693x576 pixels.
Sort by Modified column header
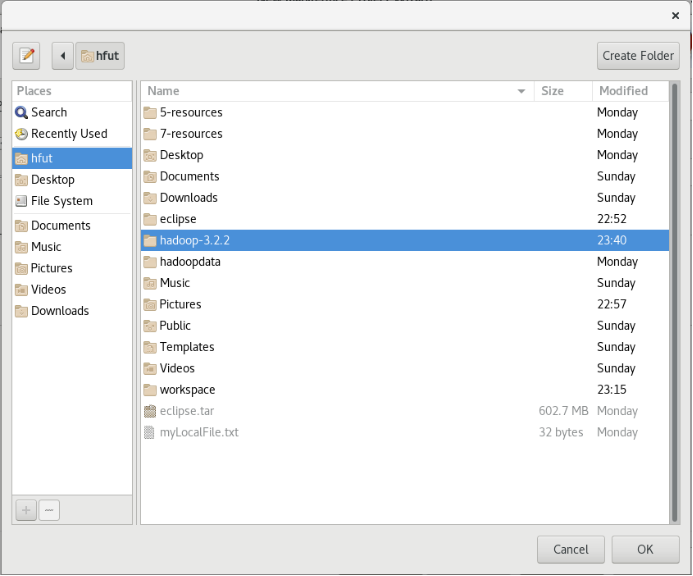tap(631, 91)
